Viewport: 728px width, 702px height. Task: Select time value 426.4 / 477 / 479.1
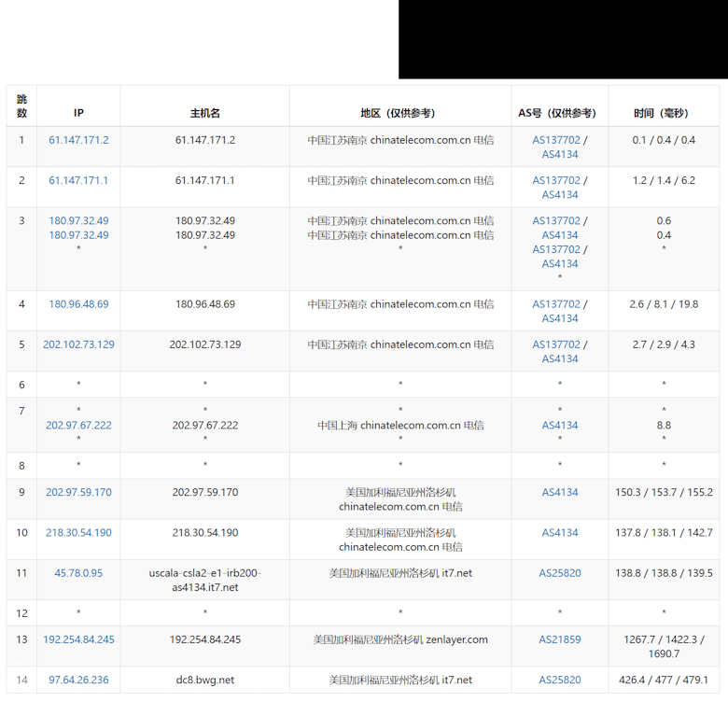tap(664, 681)
